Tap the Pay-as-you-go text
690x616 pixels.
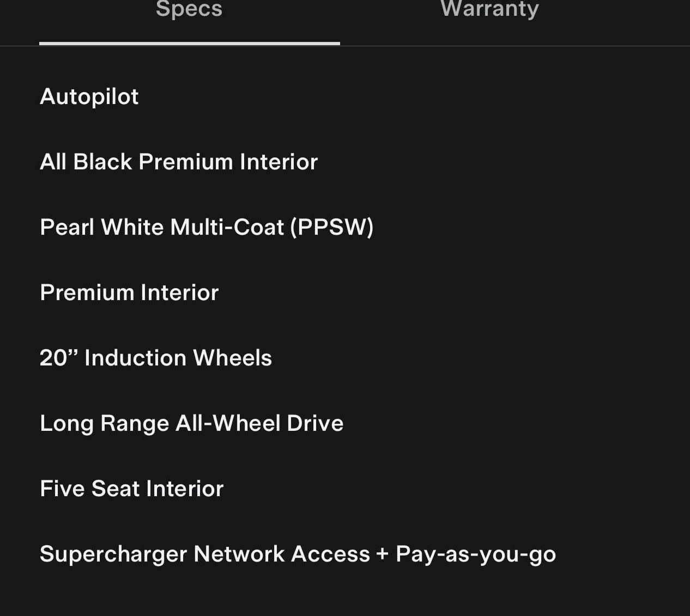pos(476,554)
